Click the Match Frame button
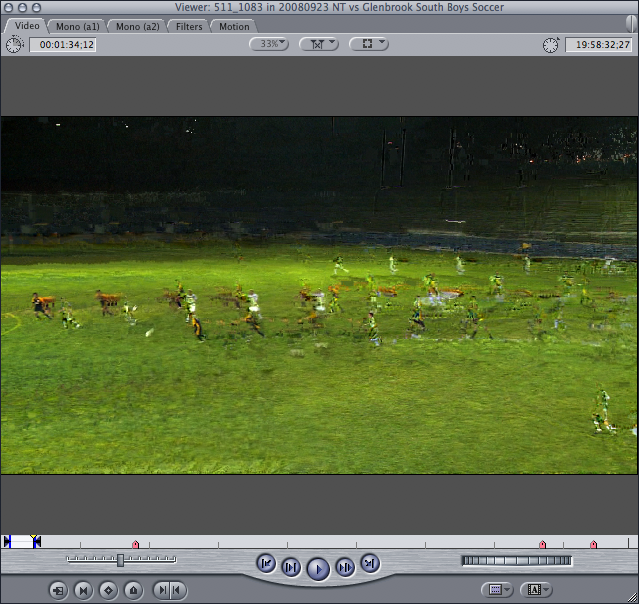This screenshot has width=639, height=604. click(59, 590)
